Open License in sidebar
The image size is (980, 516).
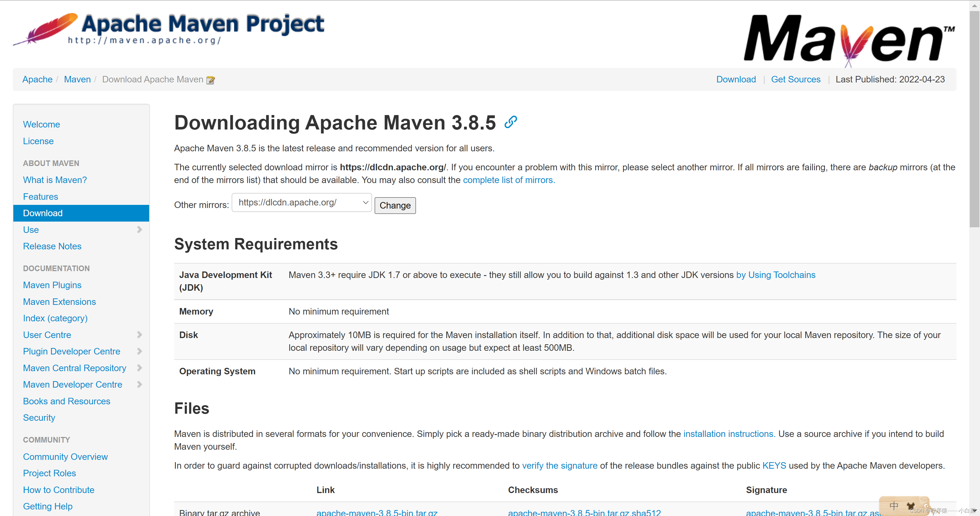(38, 141)
